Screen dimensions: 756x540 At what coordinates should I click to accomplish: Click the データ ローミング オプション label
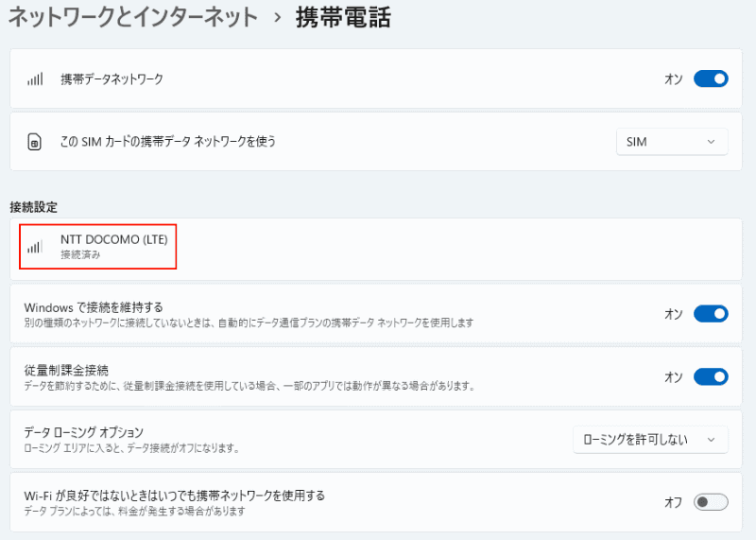click(x=84, y=432)
